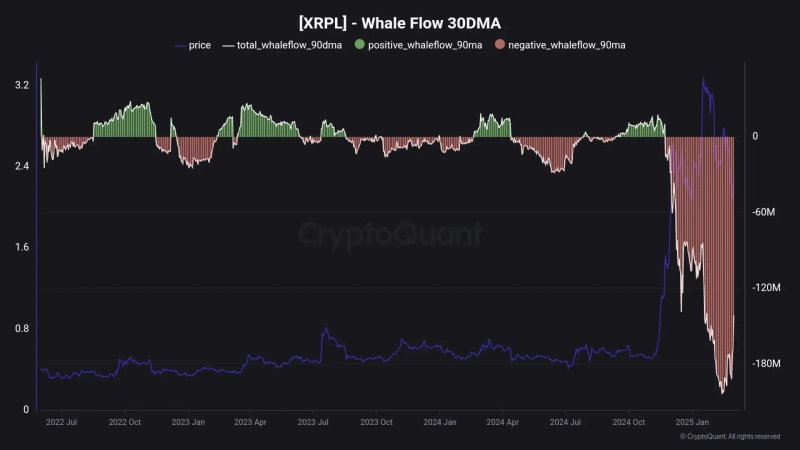Toggle the price series legend label
The height and width of the screenshot is (450, 800).
(199, 46)
